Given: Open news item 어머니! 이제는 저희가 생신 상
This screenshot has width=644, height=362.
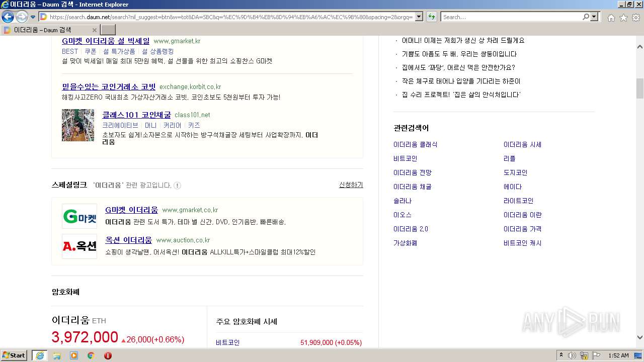Looking at the screenshot, I should pos(463,40).
